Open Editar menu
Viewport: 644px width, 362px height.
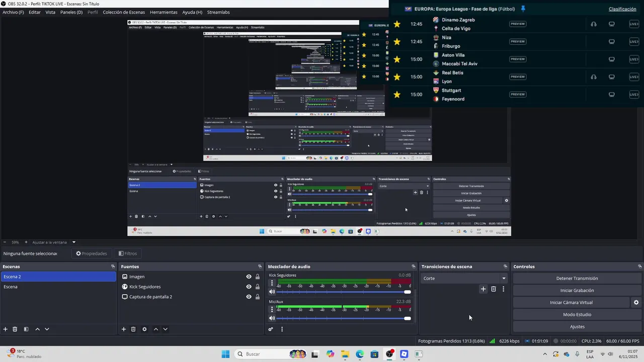35,12
